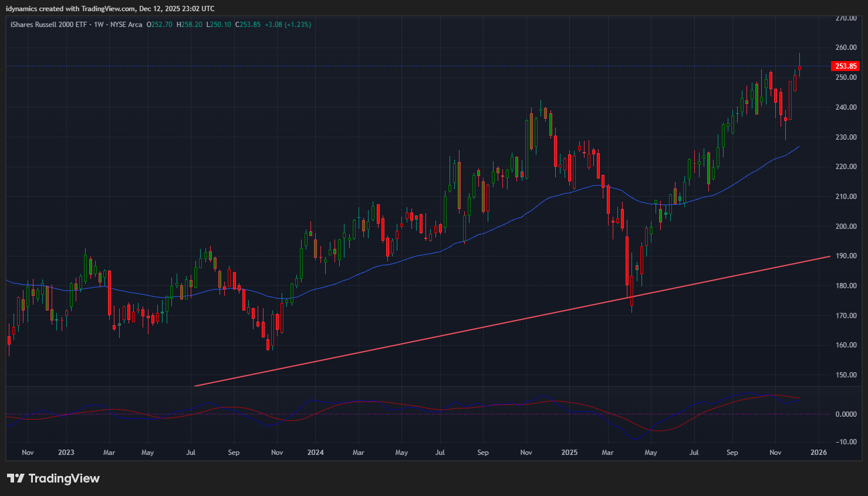Click the 1W interval label in header
This screenshot has height=496, width=868.
(x=99, y=25)
